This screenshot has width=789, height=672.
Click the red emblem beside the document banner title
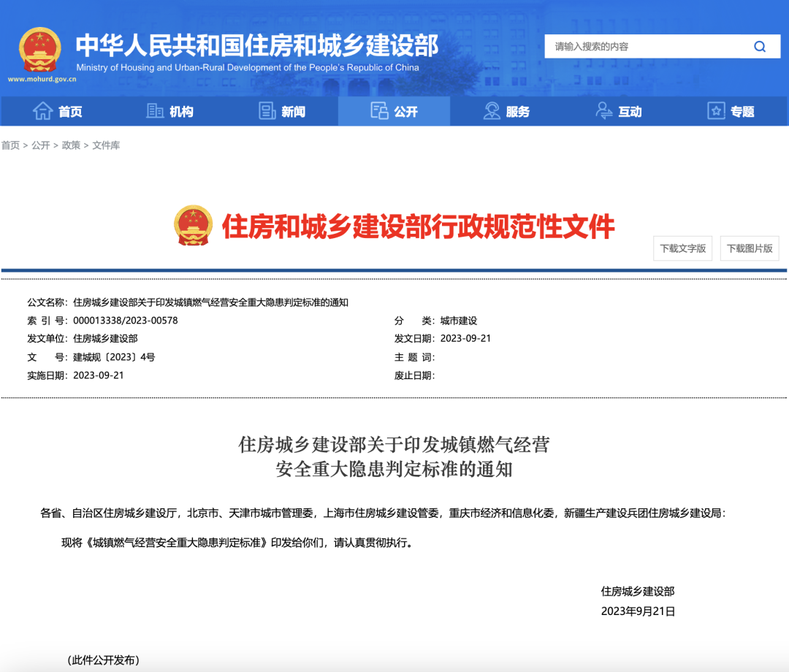[x=193, y=225]
